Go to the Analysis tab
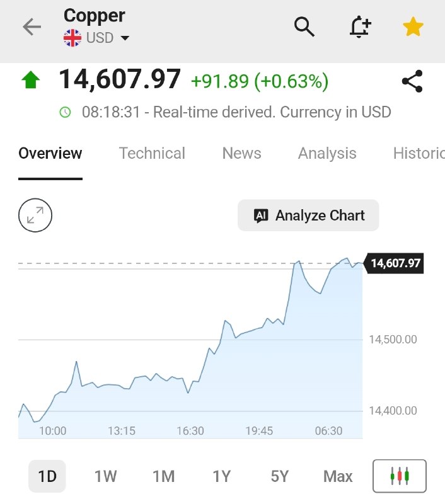 [x=327, y=153]
